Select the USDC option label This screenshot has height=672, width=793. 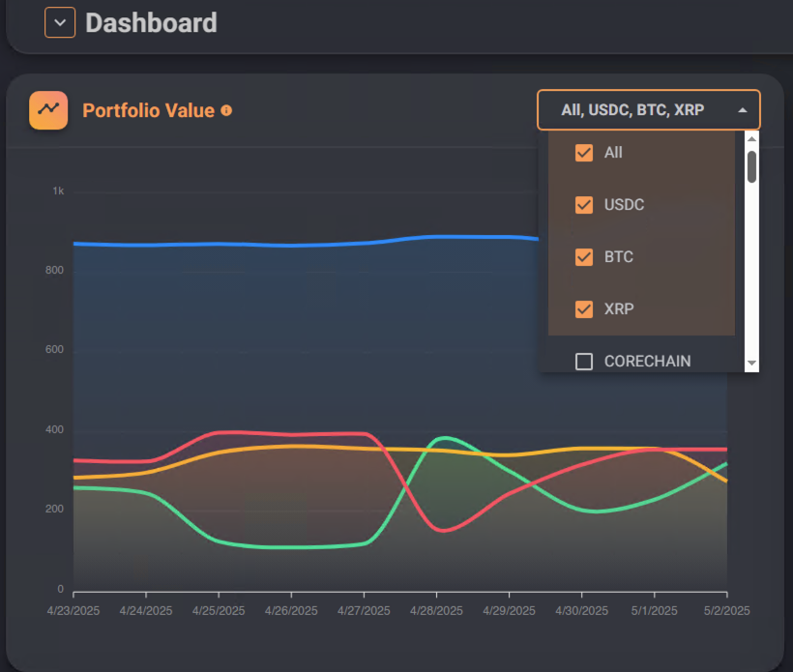(x=625, y=205)
